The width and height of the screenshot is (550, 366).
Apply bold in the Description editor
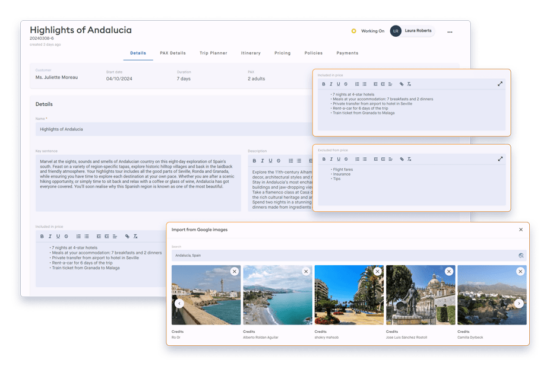[x=254, y=161]
